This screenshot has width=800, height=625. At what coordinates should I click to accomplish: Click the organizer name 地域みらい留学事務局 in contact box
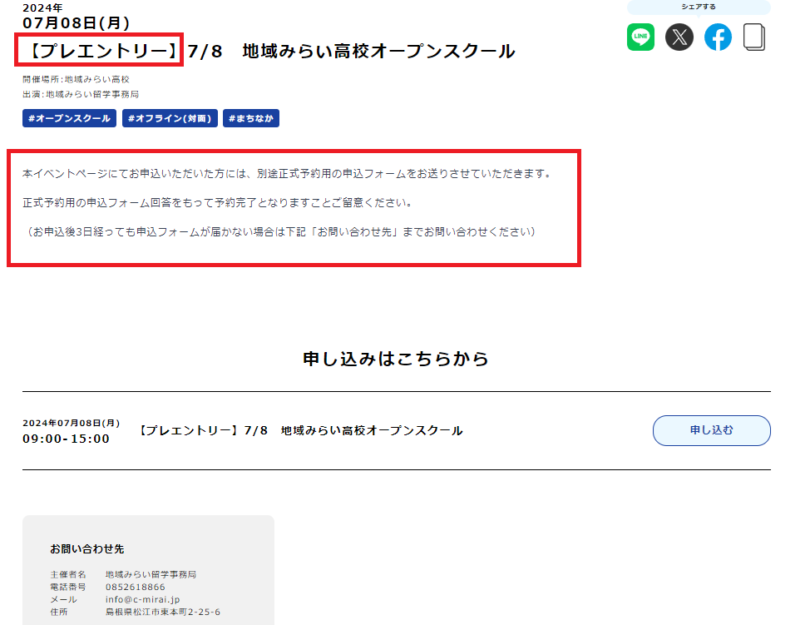[151, 575]
